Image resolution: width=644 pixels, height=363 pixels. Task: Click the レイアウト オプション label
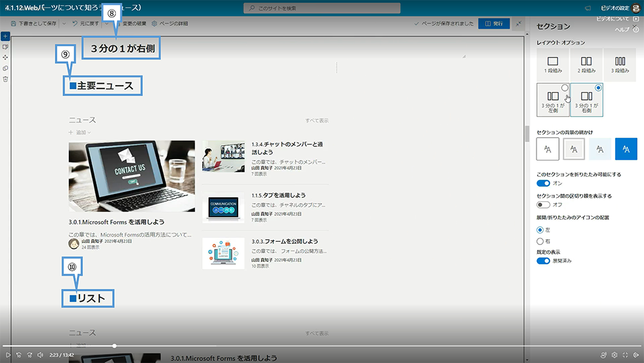click(561, 43)
